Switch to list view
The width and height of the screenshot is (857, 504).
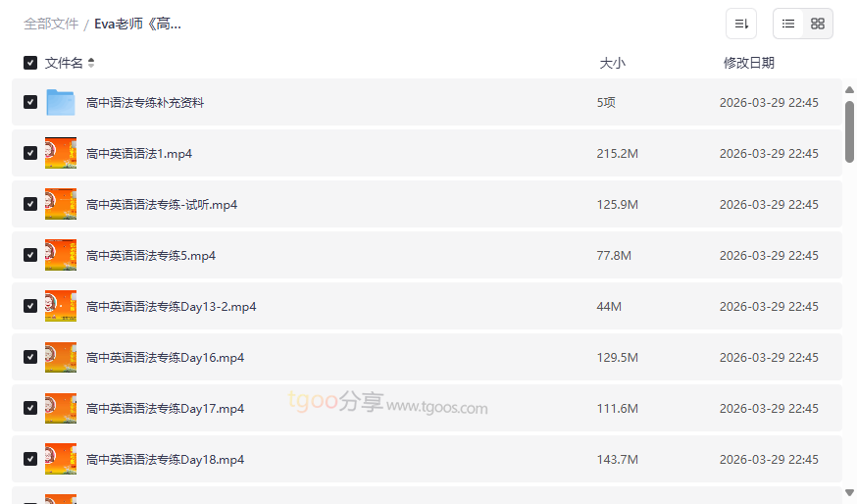tap(788, 24)
